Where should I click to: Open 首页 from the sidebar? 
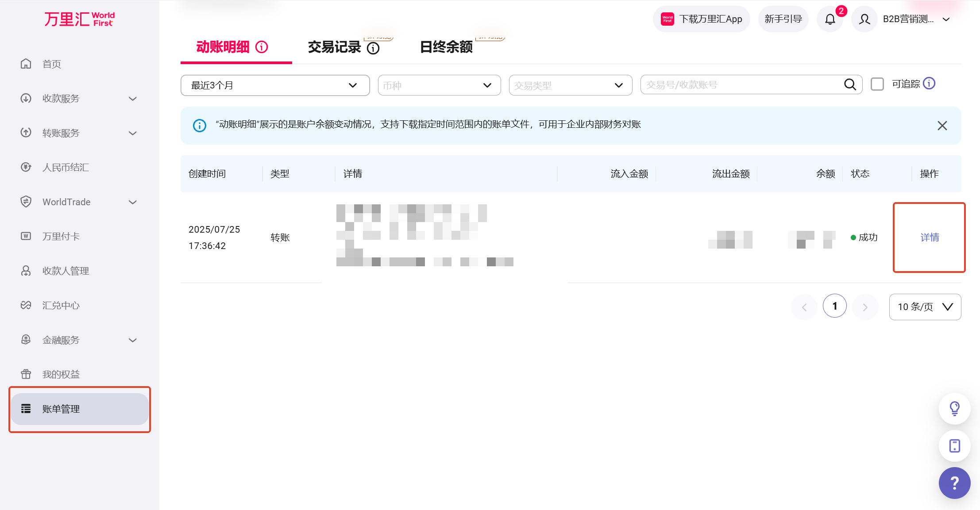pyautogui.click(x=52, y=64)
